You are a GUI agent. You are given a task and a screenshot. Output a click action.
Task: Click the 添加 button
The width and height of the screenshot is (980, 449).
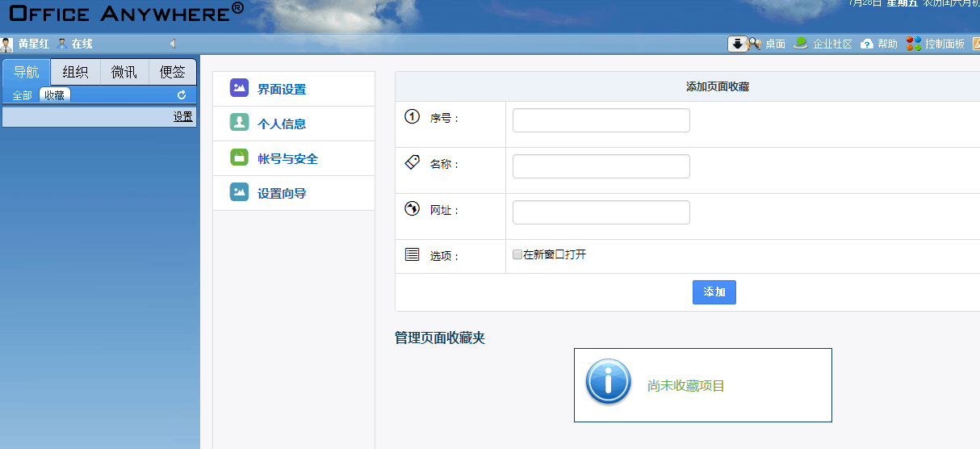click(x=714, y=292)
